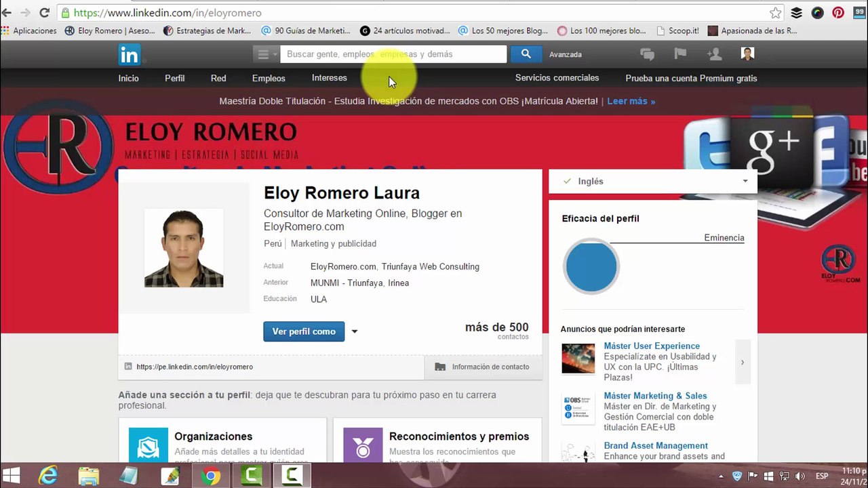Open the Empleos menu item
Viewport: 868px width, 488px height.
pyautogui.click(x=269, y=78)
